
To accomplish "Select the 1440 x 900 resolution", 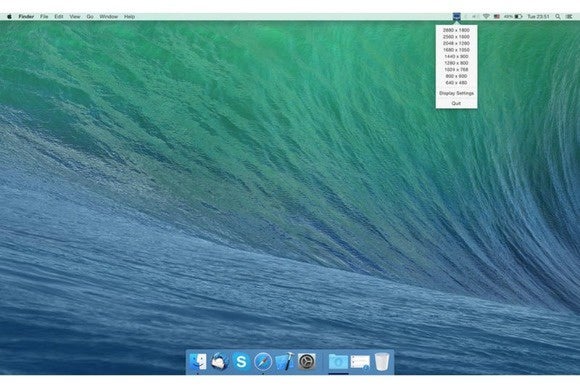I will pos(456,56).
